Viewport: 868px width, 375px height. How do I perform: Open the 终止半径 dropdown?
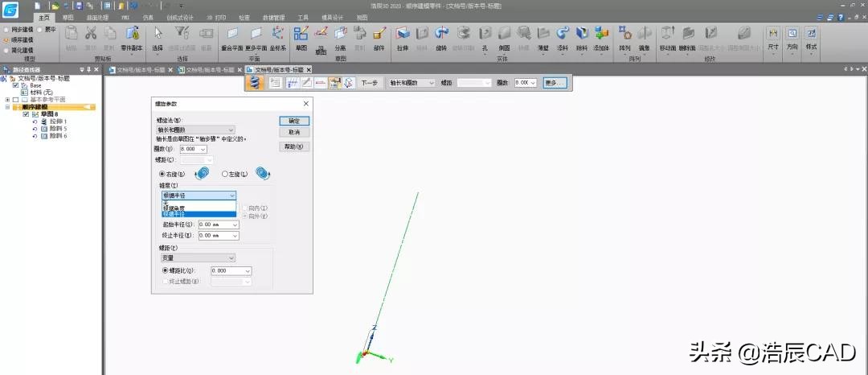click(x=235, y=236)
